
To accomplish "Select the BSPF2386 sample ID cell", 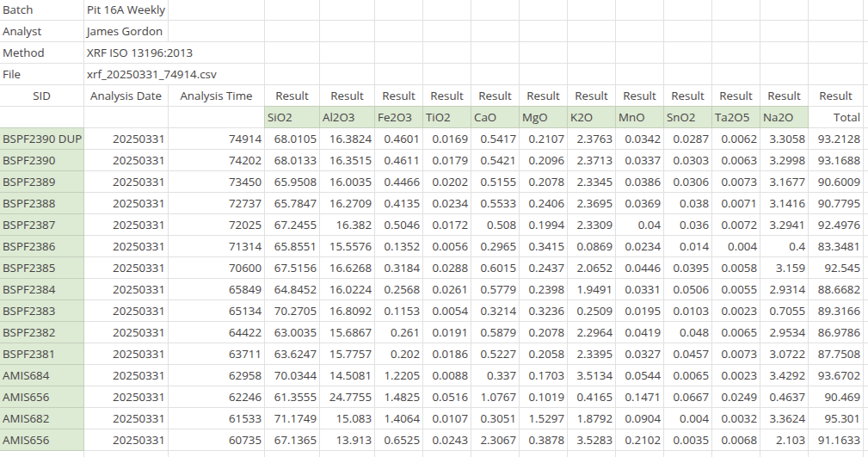I will [x=41, y=246].
